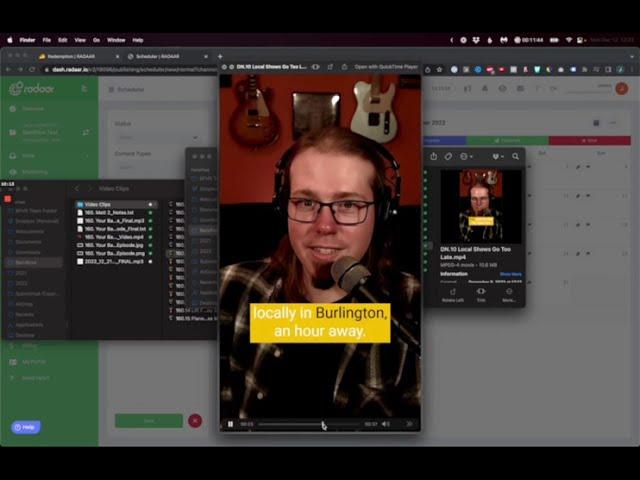
Task: Select the 160. Matt 2_Notes.txt file
Action: (115, 213)
